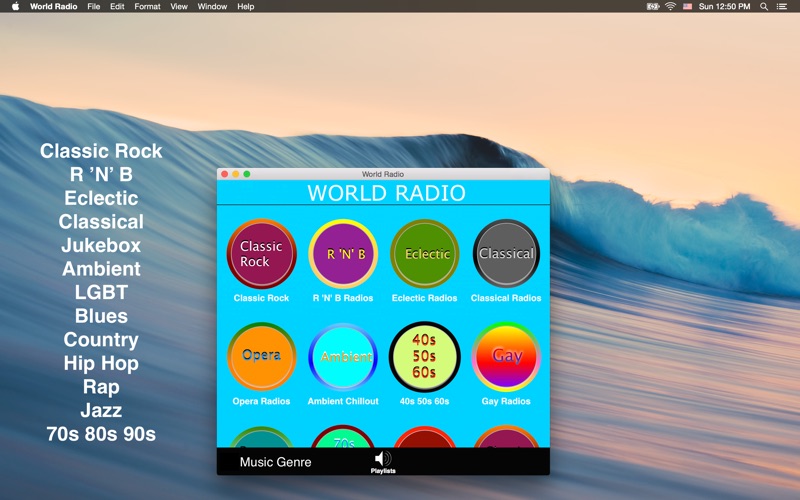Open the File menu
Image resolution: width=800 pixels, height=500 pixels.
(x=93, y=6)
